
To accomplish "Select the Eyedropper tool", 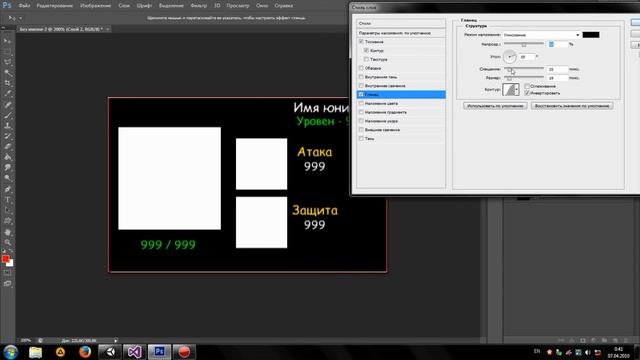I will [7, 94].
